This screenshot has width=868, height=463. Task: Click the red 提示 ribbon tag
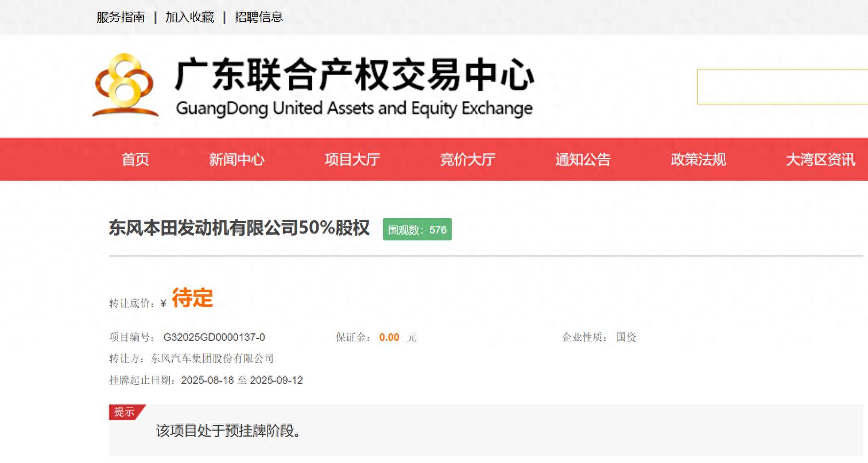[x=125, y=412]
